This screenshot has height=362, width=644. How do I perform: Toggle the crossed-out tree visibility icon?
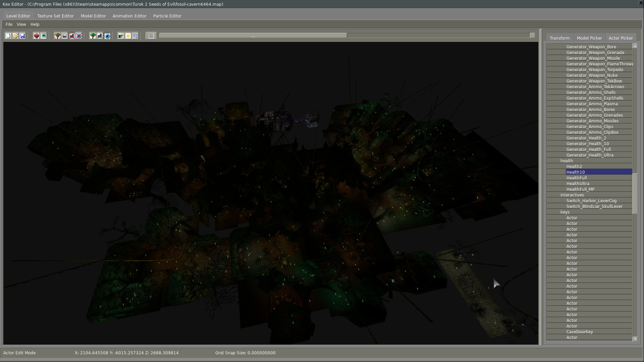[x=58, y=36]
